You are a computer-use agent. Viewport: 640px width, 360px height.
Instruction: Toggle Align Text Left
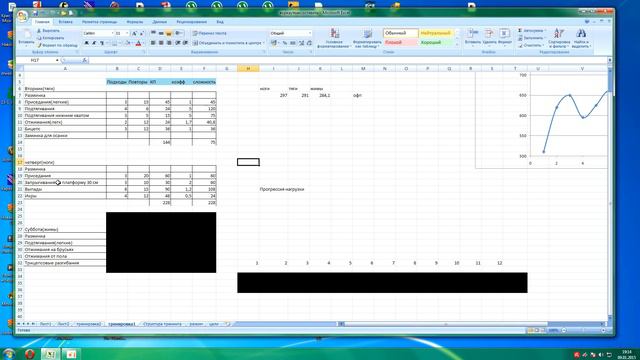(153, 43)
